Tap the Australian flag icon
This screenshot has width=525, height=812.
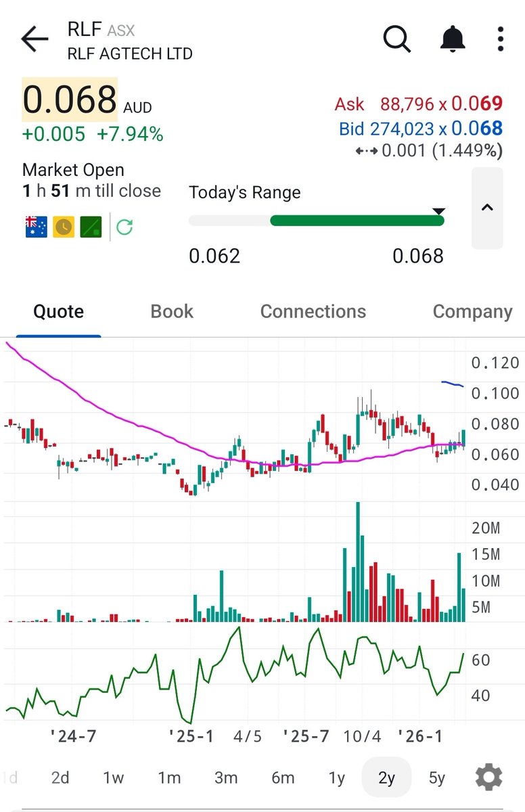[36, 227]
